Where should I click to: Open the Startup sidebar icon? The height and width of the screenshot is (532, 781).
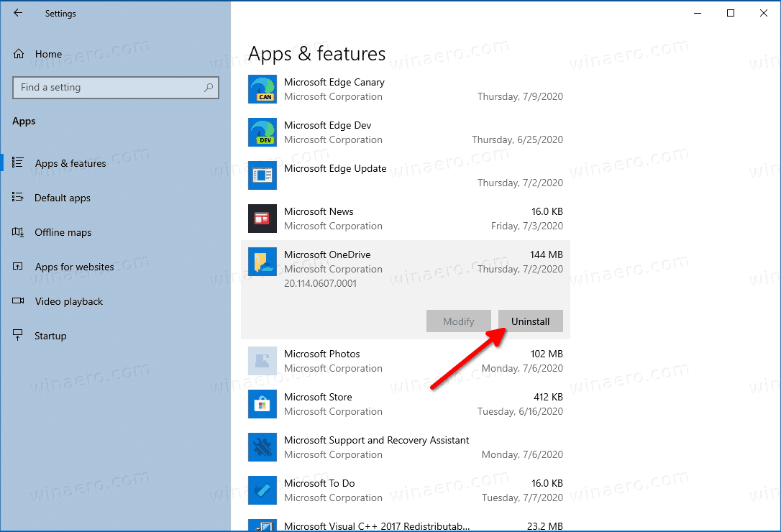(18, 335)
